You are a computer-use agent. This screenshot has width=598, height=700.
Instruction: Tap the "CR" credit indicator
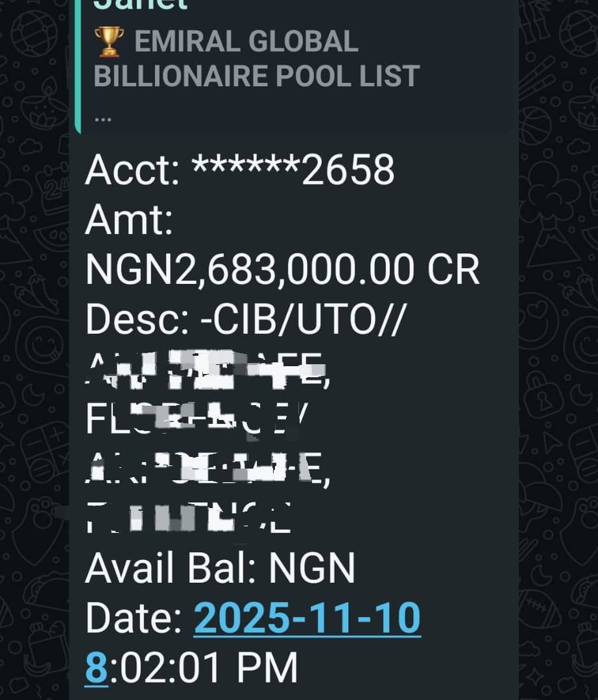coord(453,270)
